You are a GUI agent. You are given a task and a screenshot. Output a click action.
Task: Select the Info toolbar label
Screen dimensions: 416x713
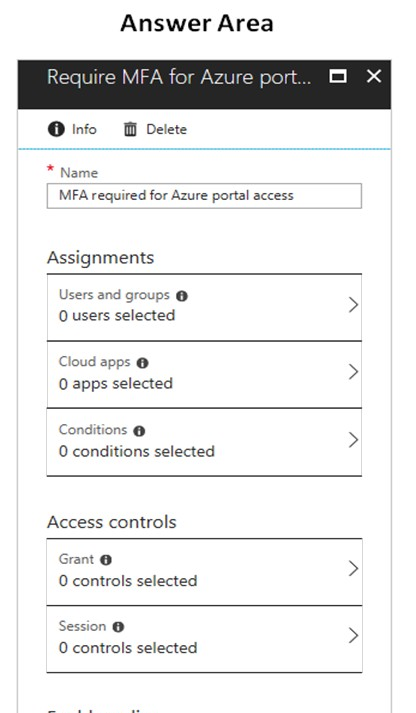point(84,129)
